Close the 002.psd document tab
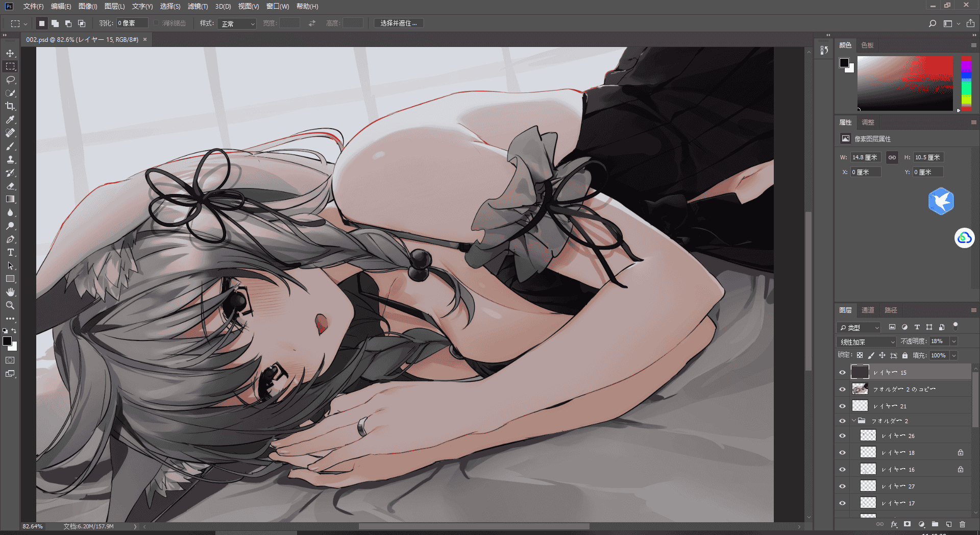Viewport: 980px width, 535px height. click(145, 39)
